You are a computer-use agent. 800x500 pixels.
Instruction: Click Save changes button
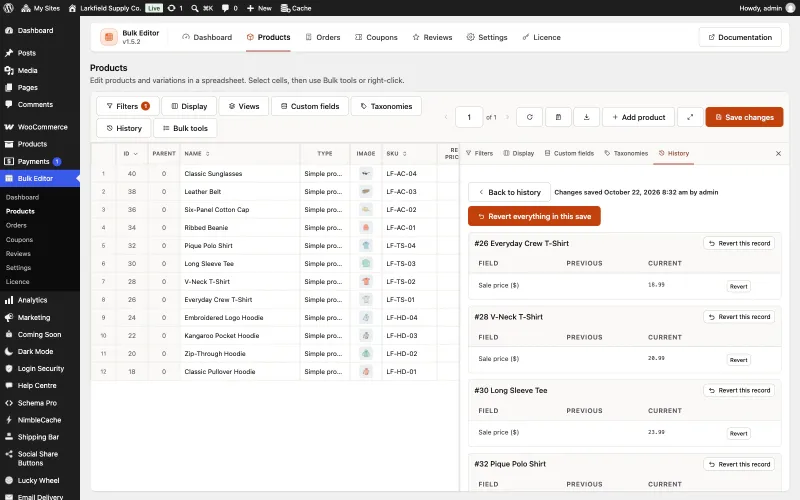[x=744, y=117]
